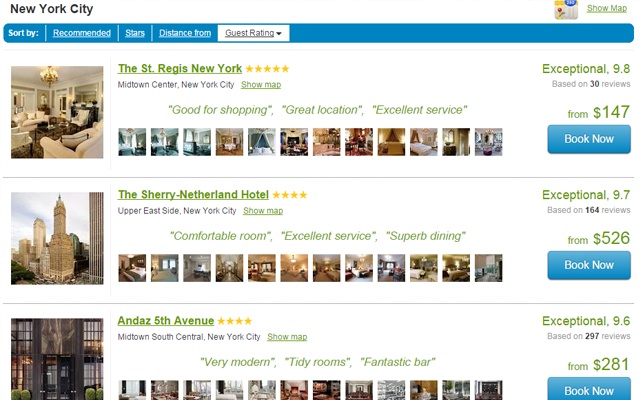Open the Show Map link at top right
This screenshot has height=400, width=640.
[607, 8]
